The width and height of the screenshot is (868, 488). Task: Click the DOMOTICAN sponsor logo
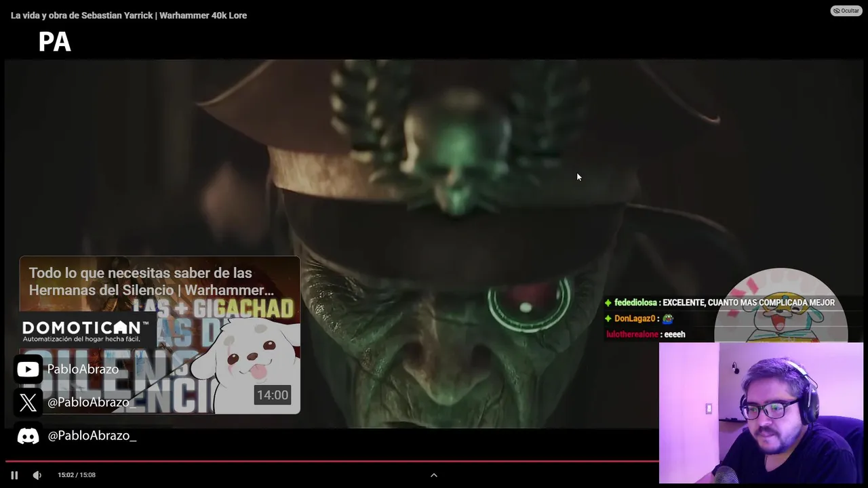85,331
